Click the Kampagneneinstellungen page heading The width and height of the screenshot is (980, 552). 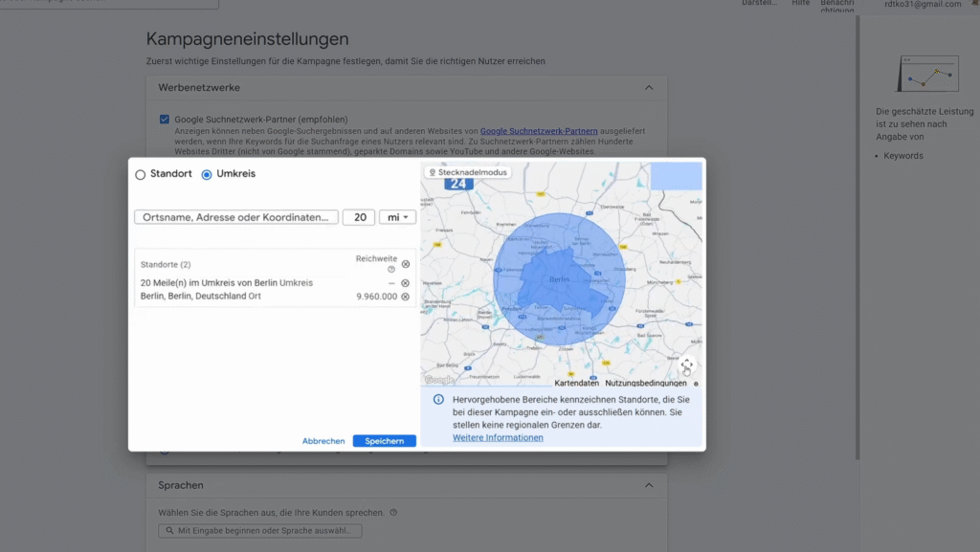(248, 38)
